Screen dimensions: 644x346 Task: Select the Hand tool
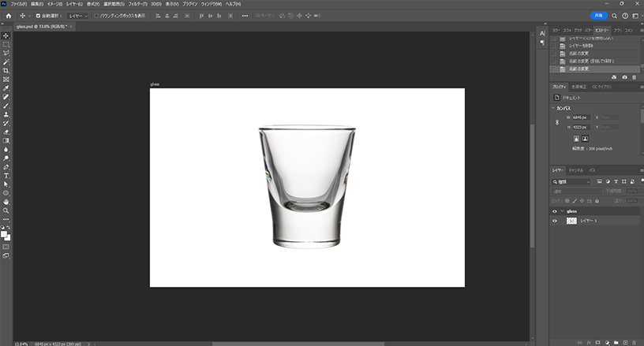(6, 202)
